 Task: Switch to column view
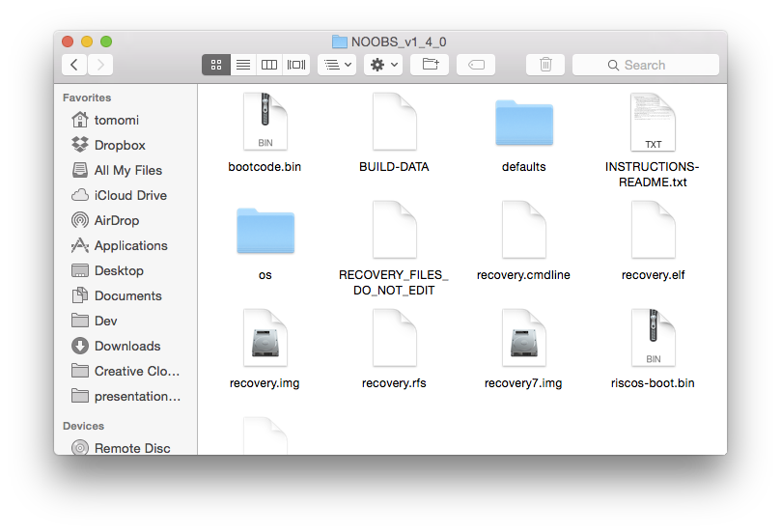269,65
